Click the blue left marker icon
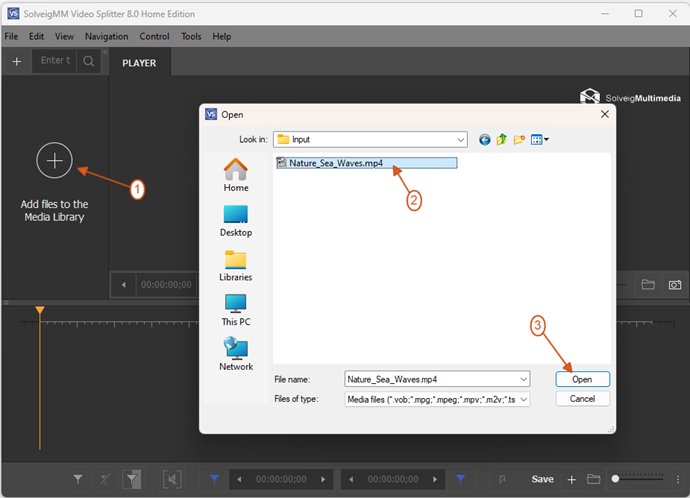Image resolution: width=690 pixels, height=498 pixels. coord(214,479)
